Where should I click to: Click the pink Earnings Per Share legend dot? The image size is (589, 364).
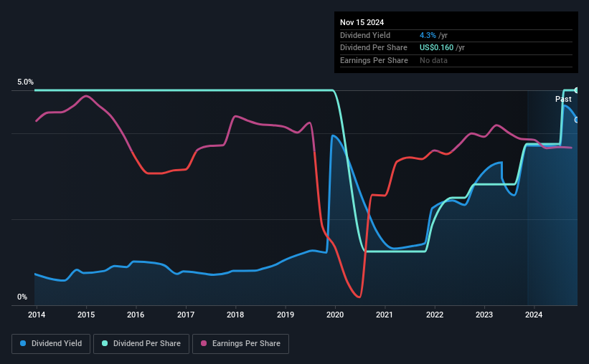pyautogui.click(x=204, y=343)
